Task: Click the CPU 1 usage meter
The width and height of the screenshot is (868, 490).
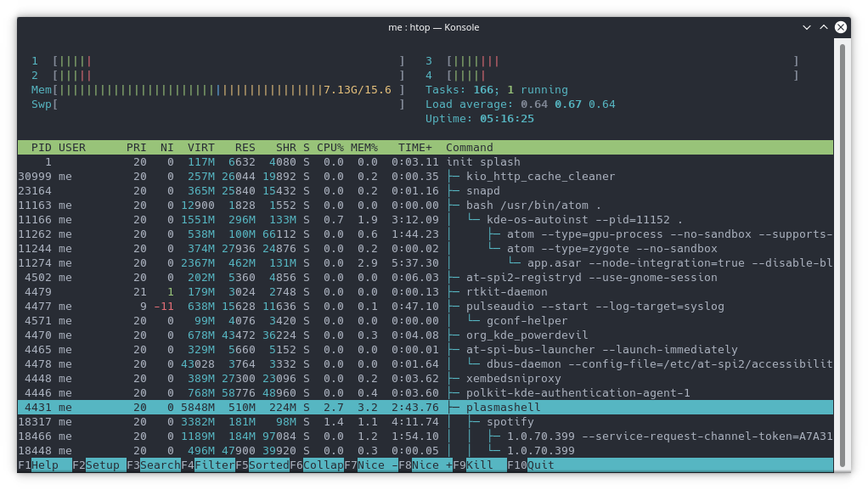Action: coord(218,61)
